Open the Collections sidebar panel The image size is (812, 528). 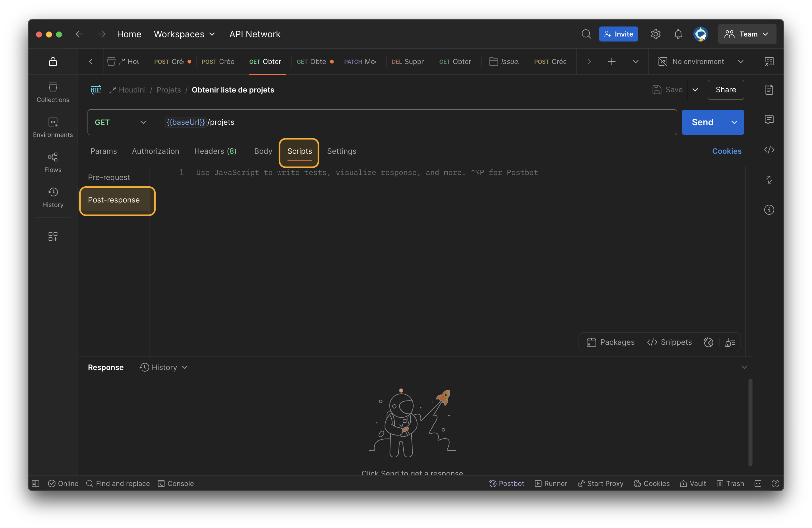[53, 92]
